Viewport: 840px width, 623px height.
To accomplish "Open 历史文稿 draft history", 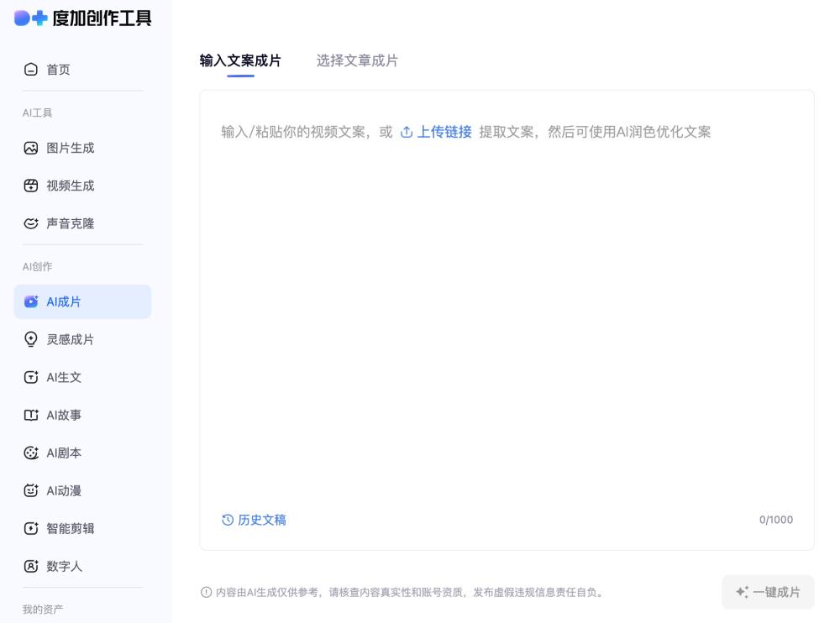I will pyautogui.click(x=254, y=520).
